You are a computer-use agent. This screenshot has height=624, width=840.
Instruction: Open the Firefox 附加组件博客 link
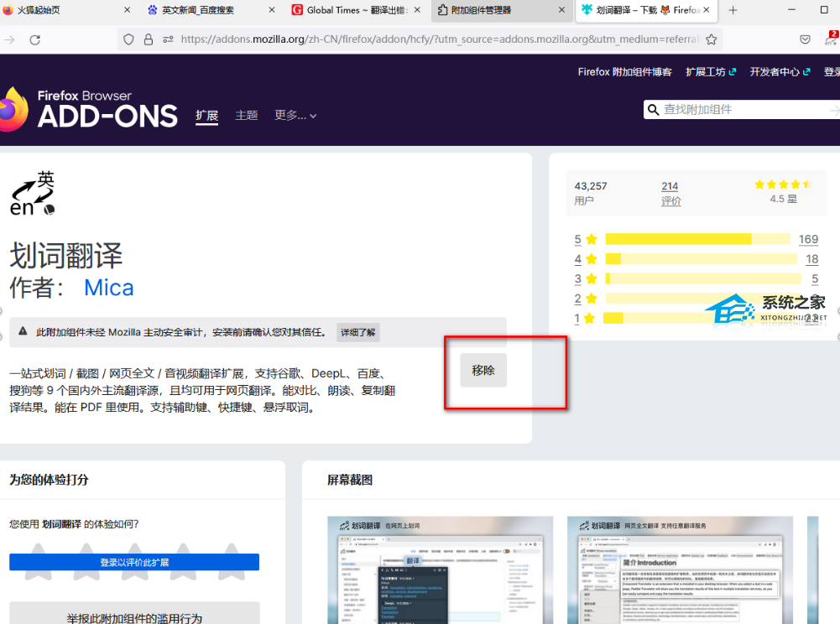click(x=624, y=72)
